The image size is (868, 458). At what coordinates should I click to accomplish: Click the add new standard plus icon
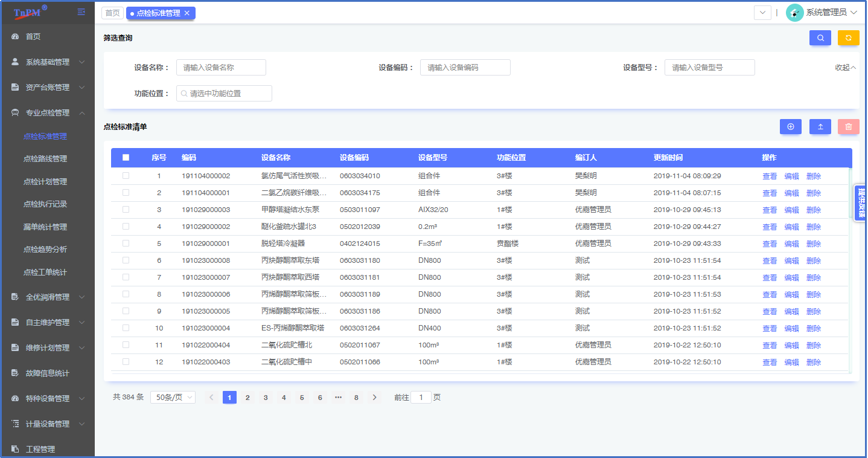pos(790,127)
